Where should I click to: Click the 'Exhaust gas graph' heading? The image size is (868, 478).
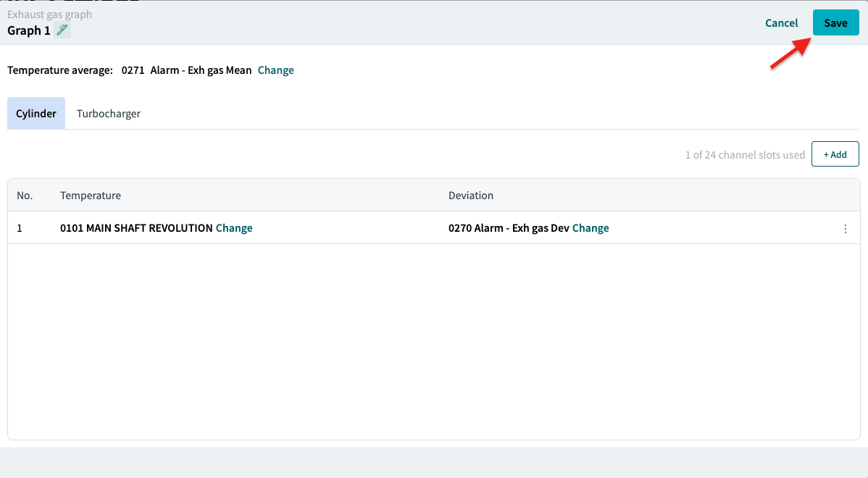click(x=49, y=14)
